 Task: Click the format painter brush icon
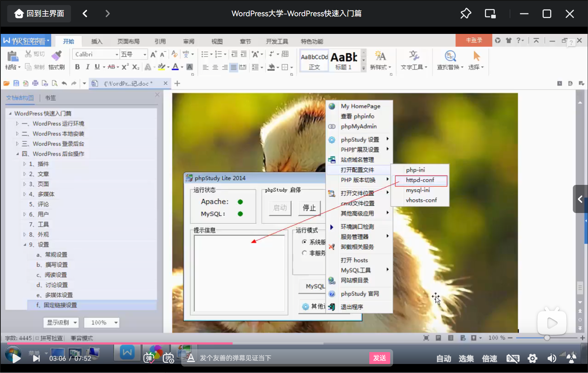pyautogui.click(x=57, y=56)
